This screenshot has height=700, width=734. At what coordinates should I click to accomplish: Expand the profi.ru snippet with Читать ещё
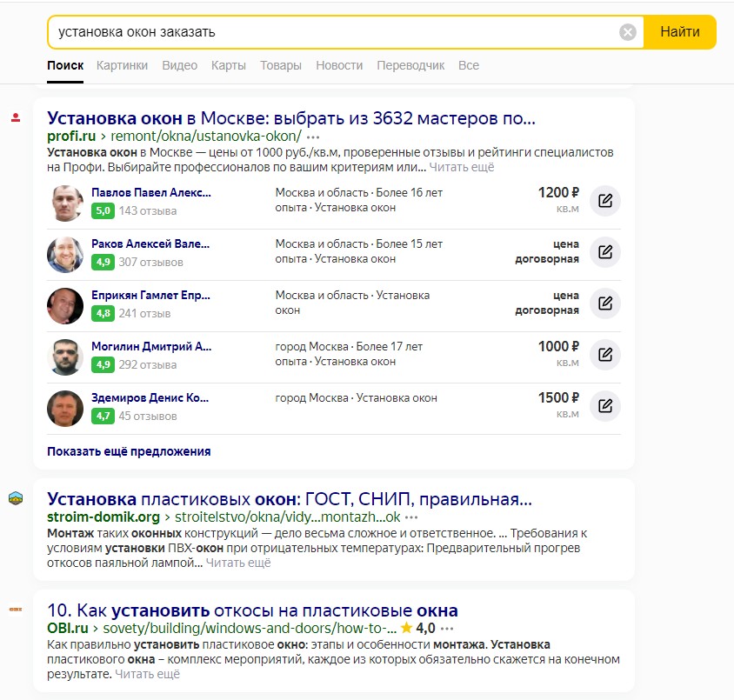462,167
